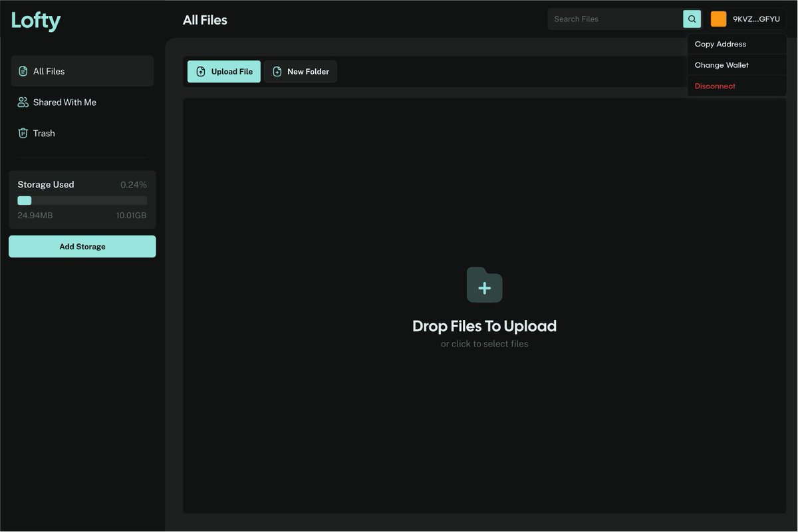The height and width of the screenshot is (532, 798).
Task: Click the Upload File button
Action: click(224, 72)
